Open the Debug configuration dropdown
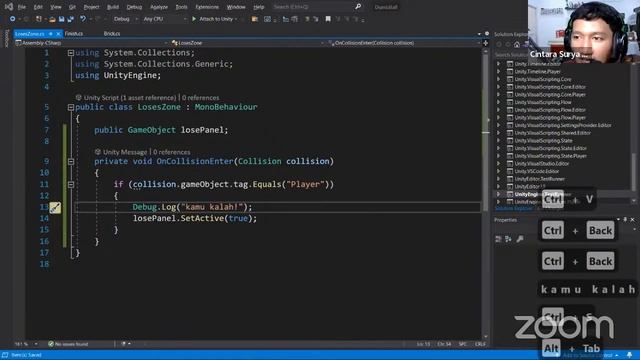This screenshot has height=360, width=640. click(x=125, y=19)
